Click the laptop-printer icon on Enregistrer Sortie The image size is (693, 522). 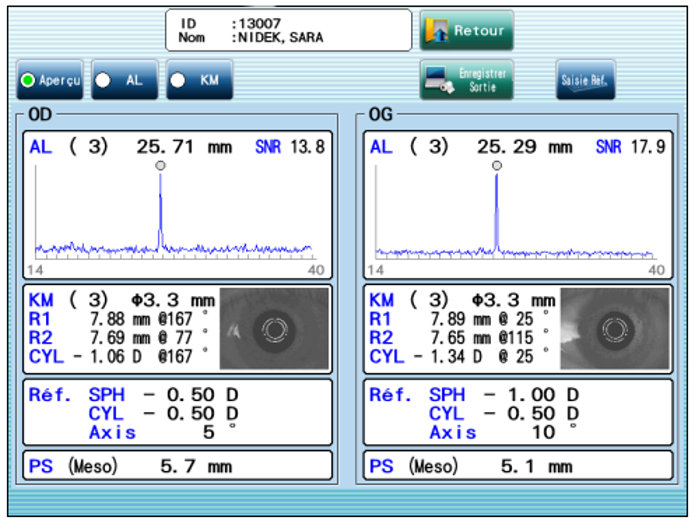(439, 80)
